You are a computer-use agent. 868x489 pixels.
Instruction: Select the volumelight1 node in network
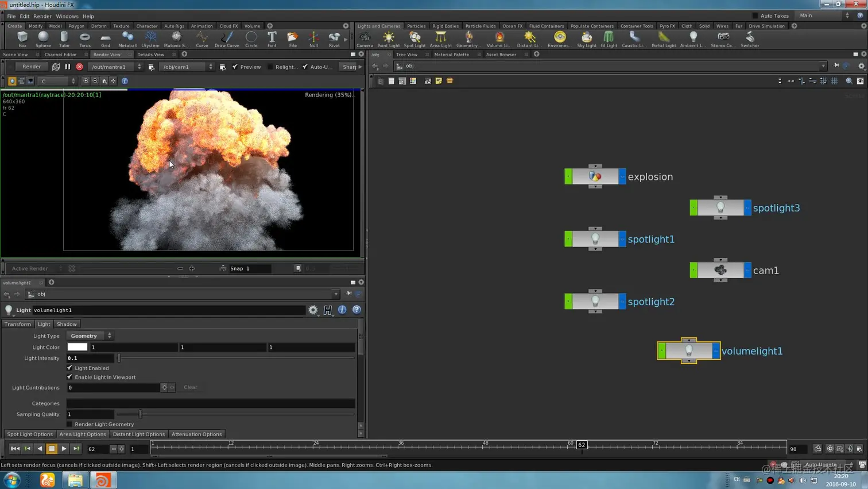pos(688,351)
